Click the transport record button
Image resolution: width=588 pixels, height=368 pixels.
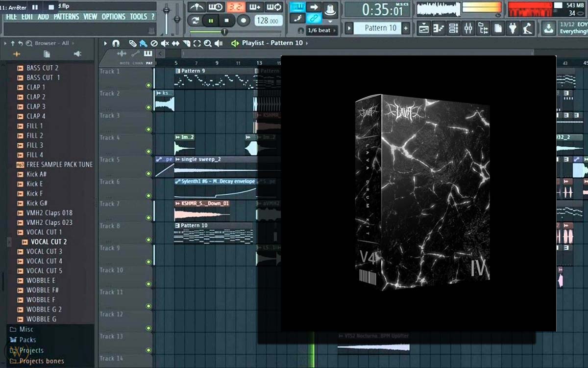pos(243,21)
